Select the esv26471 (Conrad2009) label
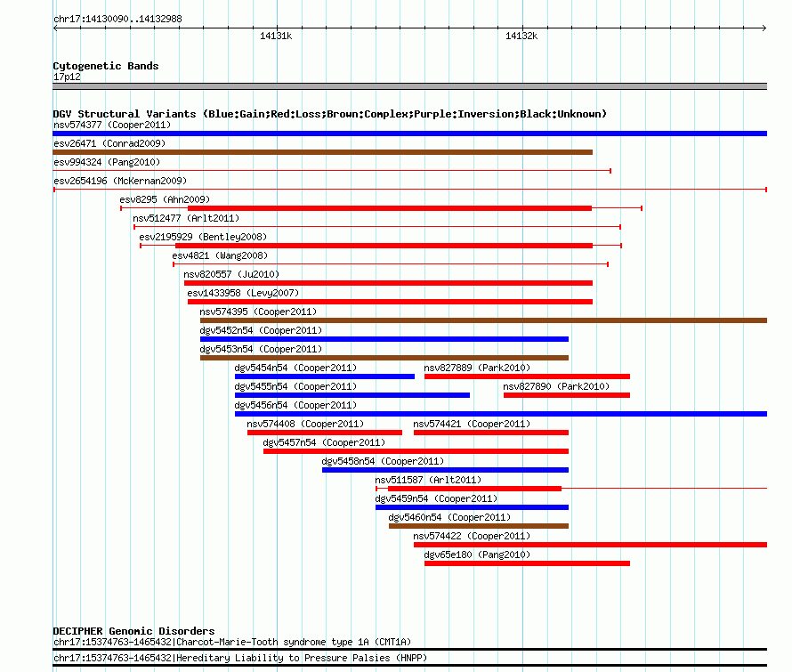The height and width of the screenshot is (672, 792). tap(109, 143)
